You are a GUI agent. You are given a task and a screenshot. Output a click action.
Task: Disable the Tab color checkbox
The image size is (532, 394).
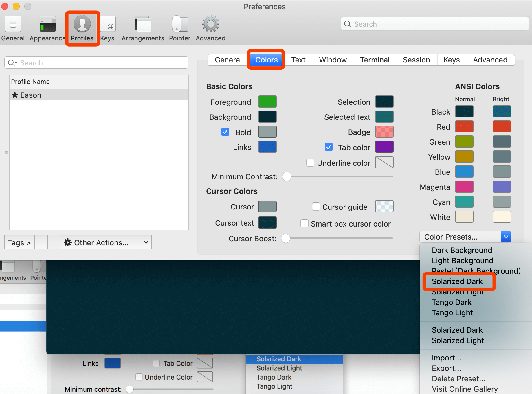tap(329, 147)
